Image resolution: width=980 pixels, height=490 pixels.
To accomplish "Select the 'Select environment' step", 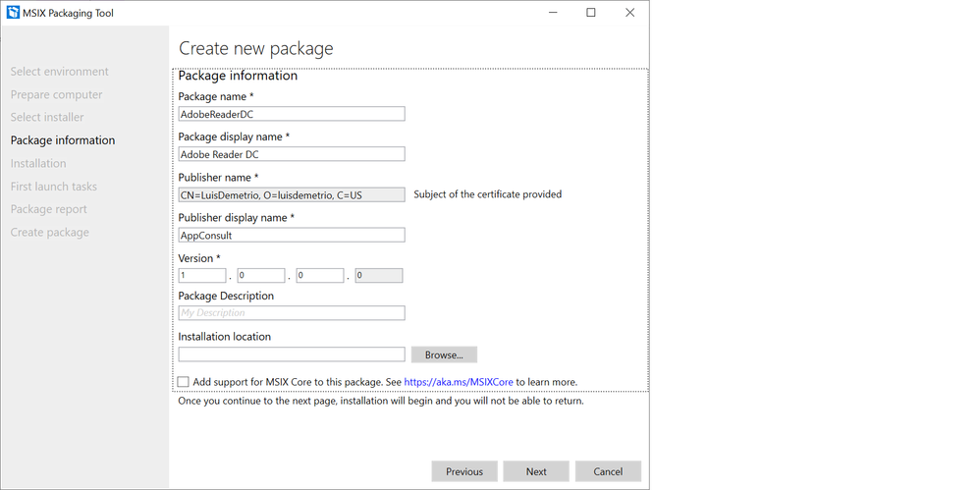I will pyautogui.click(x=59, y=72).
